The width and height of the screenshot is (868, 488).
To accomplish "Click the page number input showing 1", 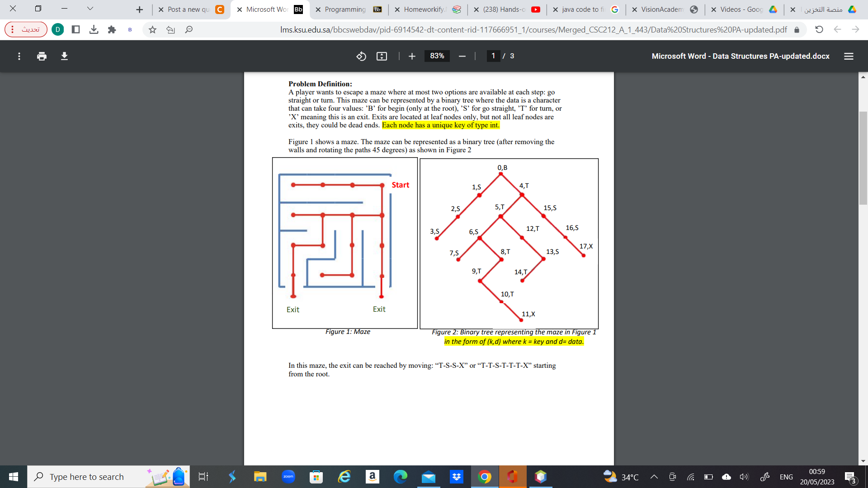I will click(493, 56).
